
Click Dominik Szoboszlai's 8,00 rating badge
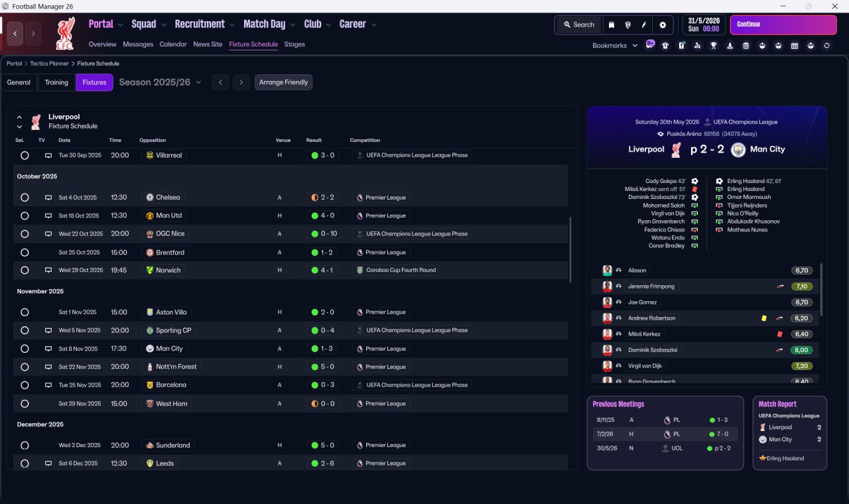[802, 350]
